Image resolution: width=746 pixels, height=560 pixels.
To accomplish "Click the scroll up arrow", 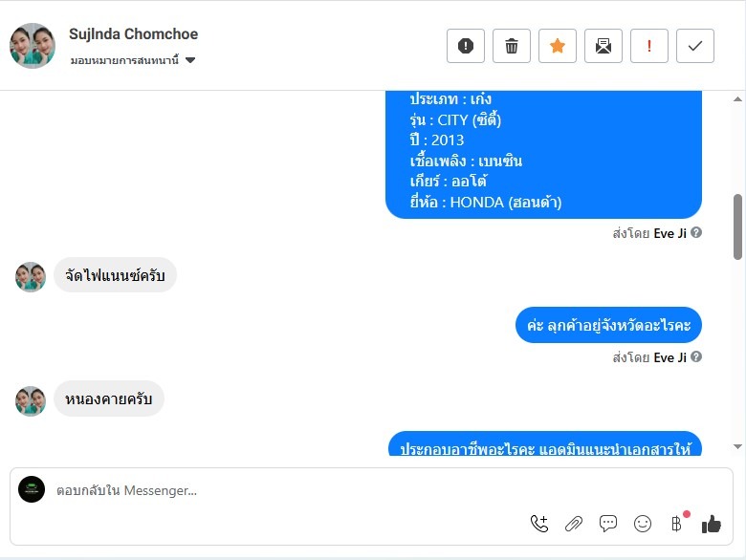I will pos(738,98).
